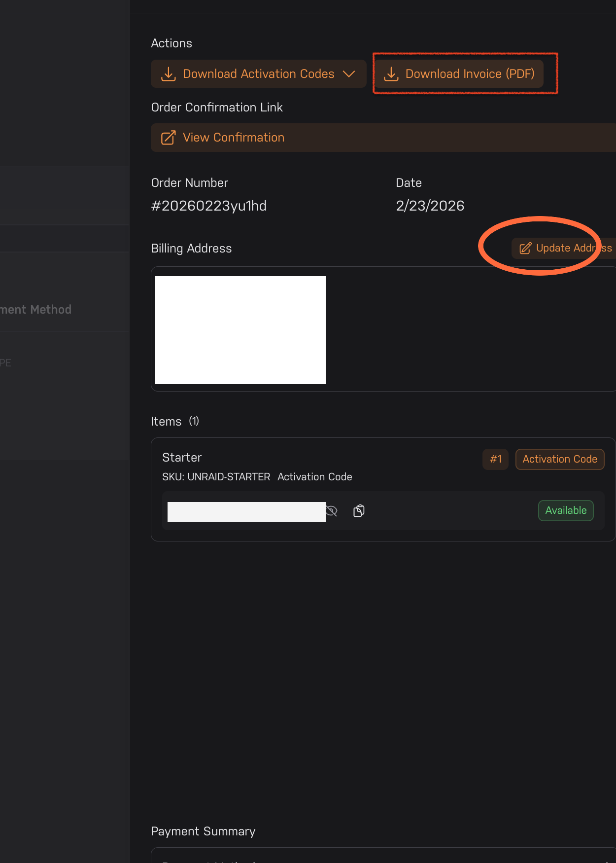The width and height of the screenshot is (616, 863).
Task: Select the order number #20260223yu1hd
Action: [209, 206]
